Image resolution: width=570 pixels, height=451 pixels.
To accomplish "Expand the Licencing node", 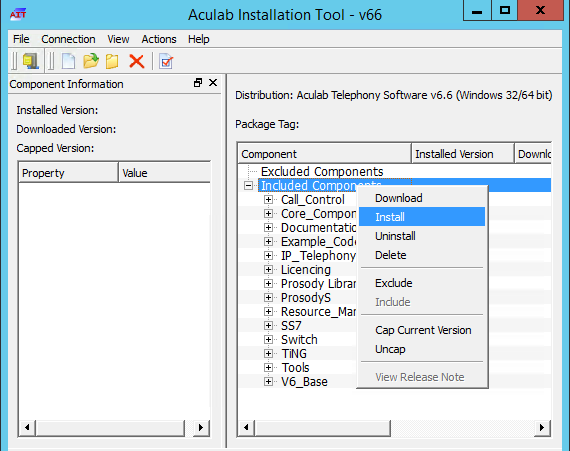I will coord(268,269).
